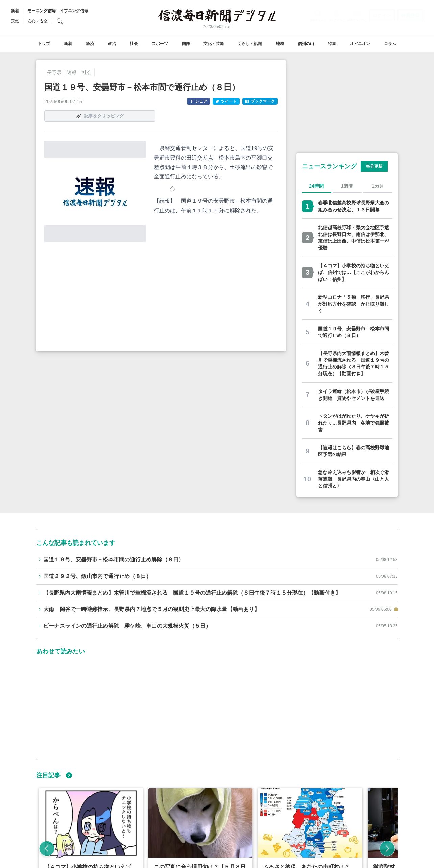Open rank 3 4コマ小学校の持ち物 article
Screen dimensions: 434x868
tap(347, 272)
